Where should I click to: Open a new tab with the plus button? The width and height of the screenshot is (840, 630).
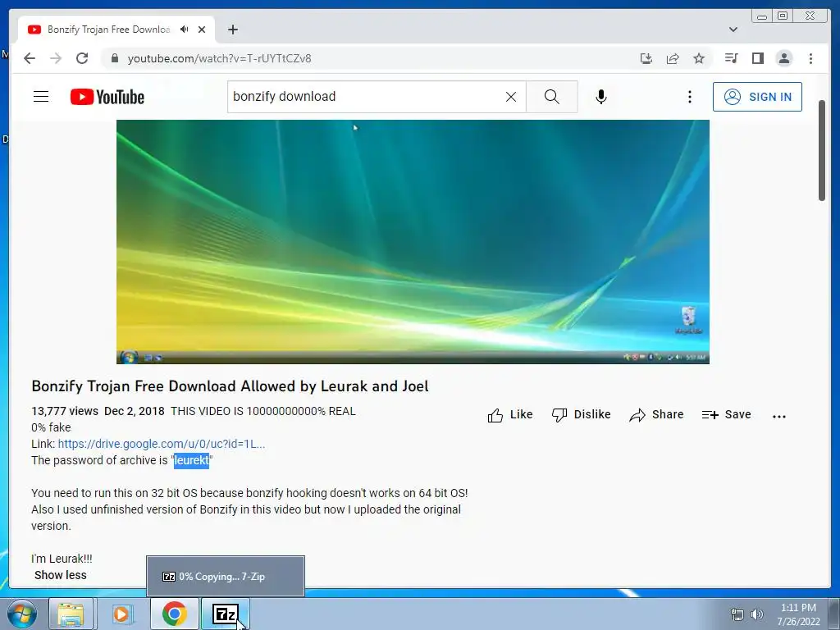pos(232,30)
